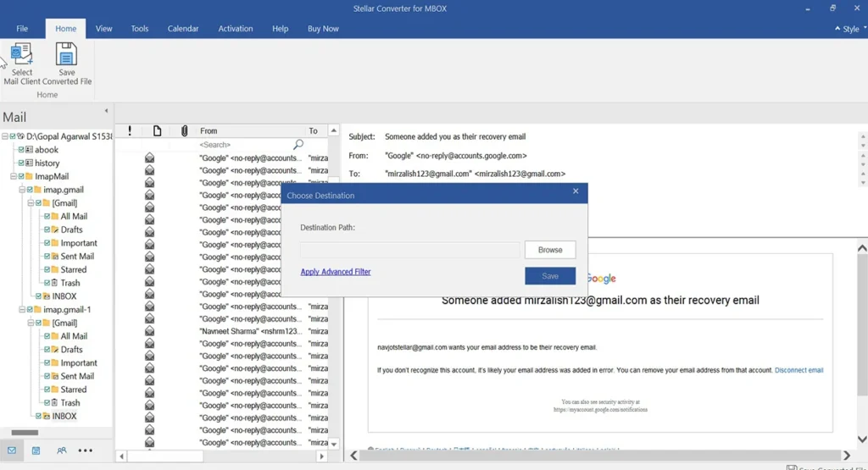Screen dimensions: 868x470
Task: Open the more options ellipsis in bottom bar
Action: coord(86,450)
